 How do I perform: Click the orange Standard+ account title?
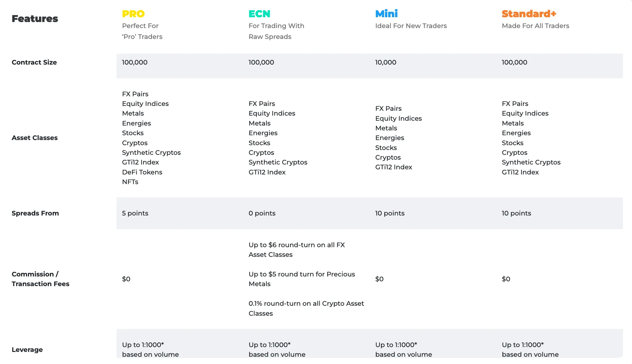pyautogui.click(x=529, y=14)
